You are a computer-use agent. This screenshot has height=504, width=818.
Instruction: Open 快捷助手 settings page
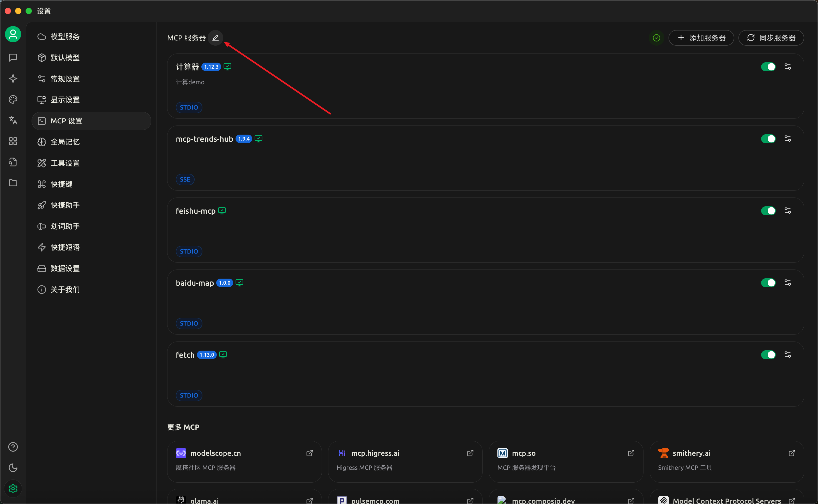coord(91,205)
